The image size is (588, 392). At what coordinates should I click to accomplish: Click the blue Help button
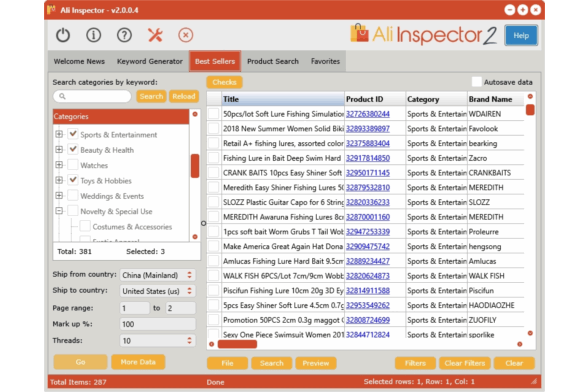tap(521, 36)
